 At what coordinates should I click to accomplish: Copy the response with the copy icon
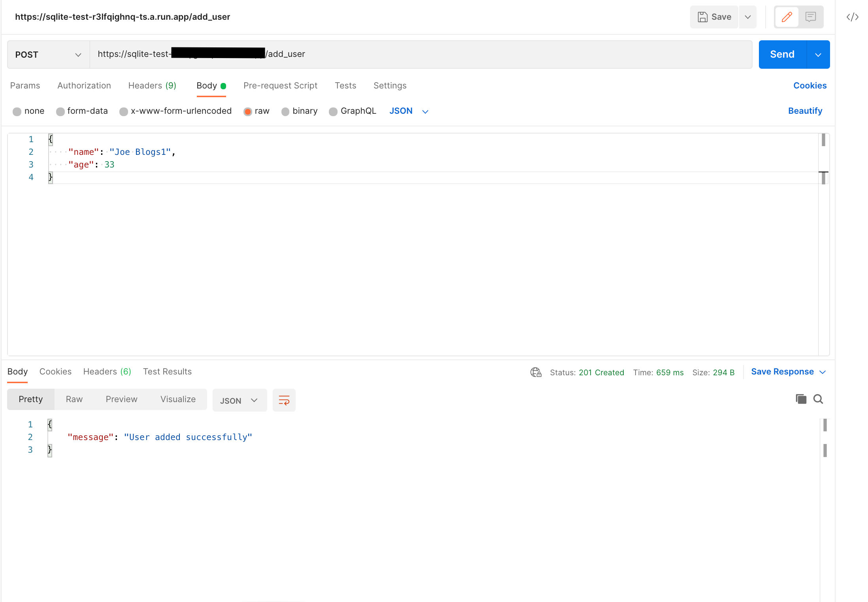801,399
